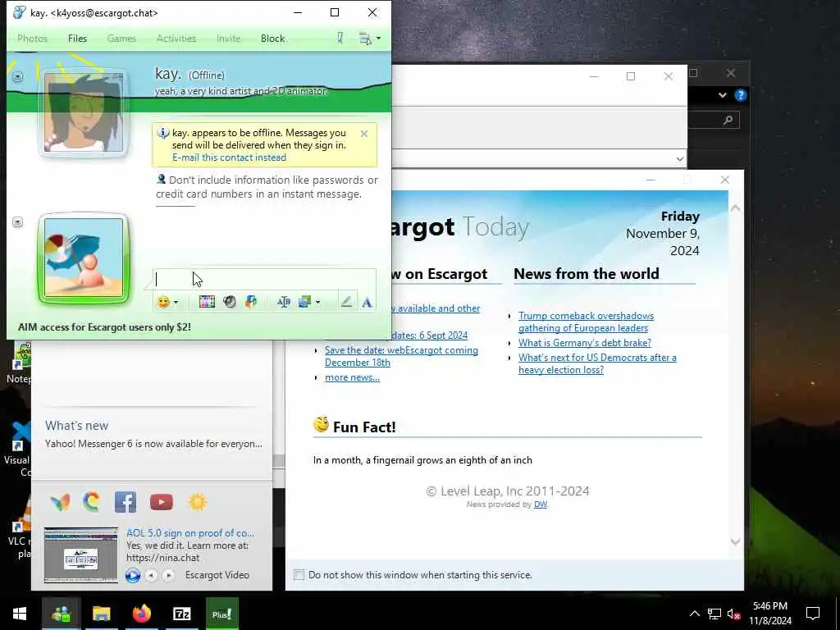Open 'What's next for US Democrats' link
This screenshot has height=630, width=840.
[x=597, y=363]
